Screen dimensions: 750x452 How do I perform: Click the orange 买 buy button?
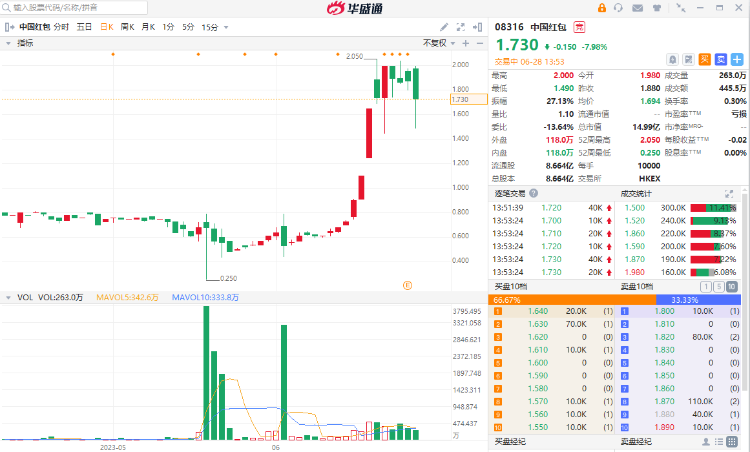click(x=705, y=59)
